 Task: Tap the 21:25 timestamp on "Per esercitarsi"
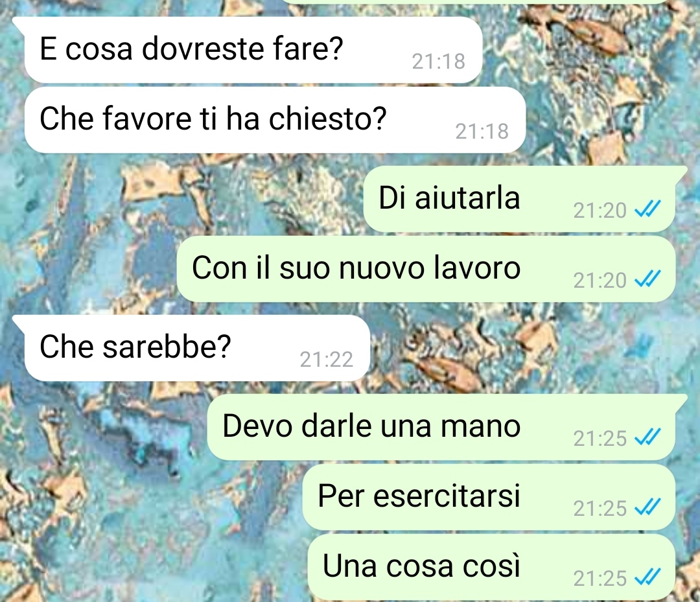click(x=600, y=509)
